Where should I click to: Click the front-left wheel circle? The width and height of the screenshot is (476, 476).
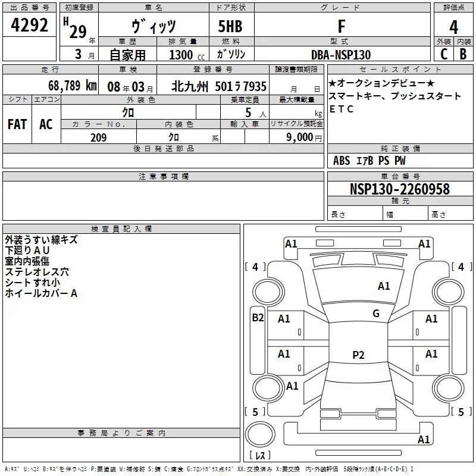click(268, 292)
